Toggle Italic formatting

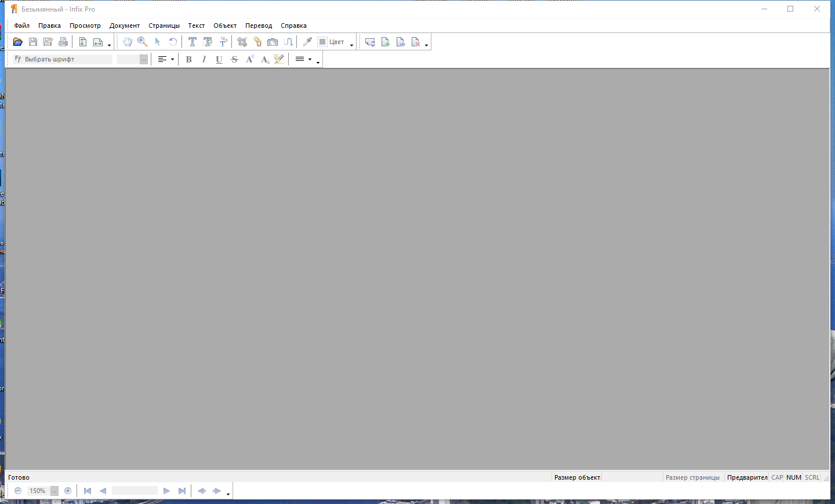204,60
